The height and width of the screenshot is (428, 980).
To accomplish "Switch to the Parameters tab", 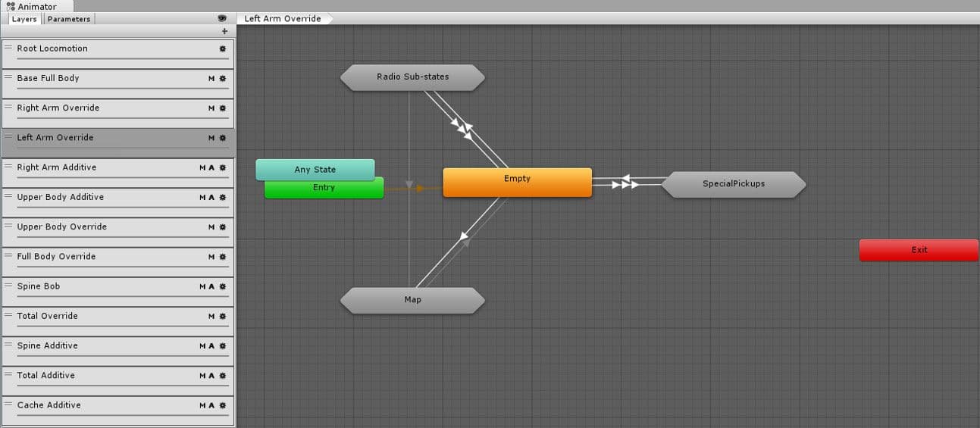I will [69, 19].
